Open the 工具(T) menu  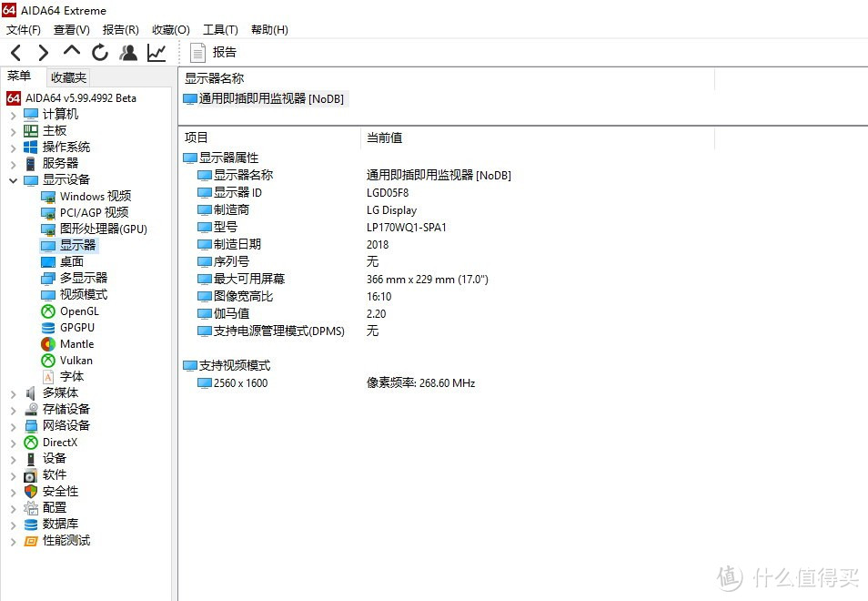(x=220, y=30)
